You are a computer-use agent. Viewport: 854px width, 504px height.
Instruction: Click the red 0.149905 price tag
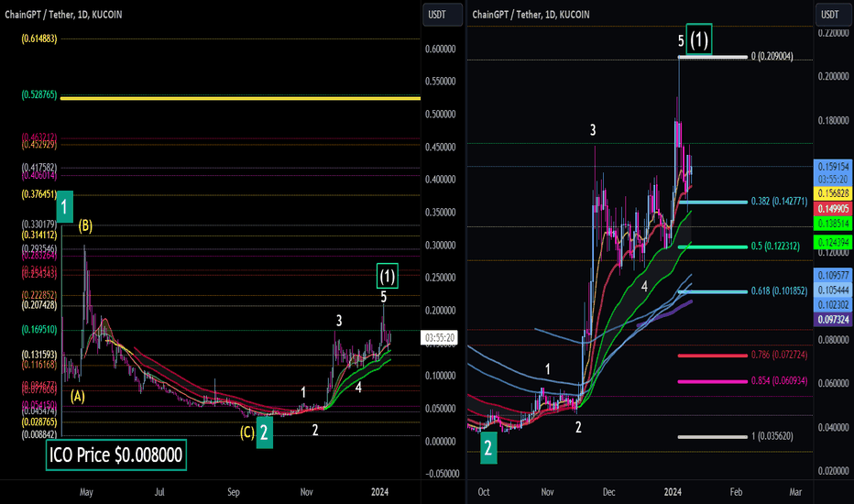click(833, 209)
